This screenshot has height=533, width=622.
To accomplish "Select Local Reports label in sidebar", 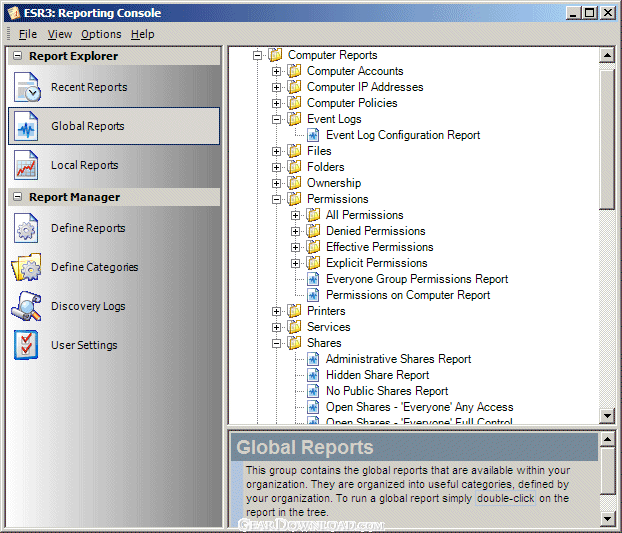I will click(x=84, y=165).
